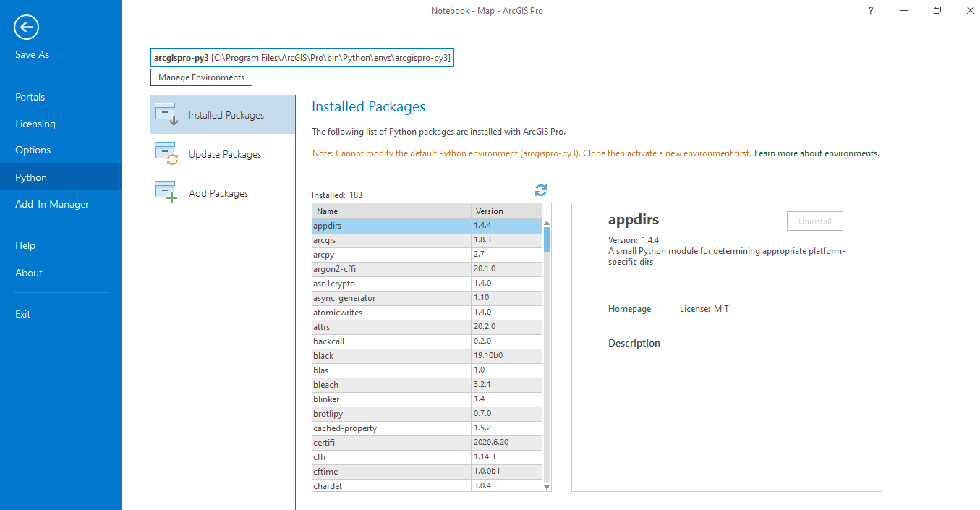Open the arcgispro-py3 environment selector
This screenshot has width=980, height=510.
point(302,57)
